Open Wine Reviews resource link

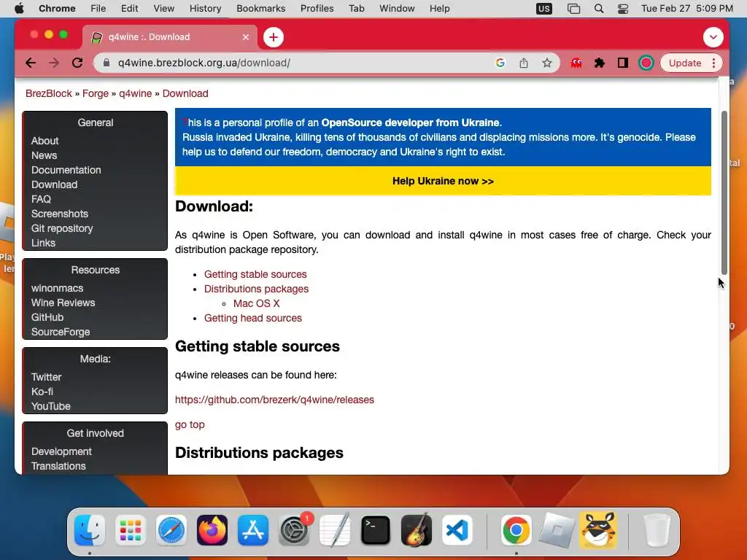63,303
